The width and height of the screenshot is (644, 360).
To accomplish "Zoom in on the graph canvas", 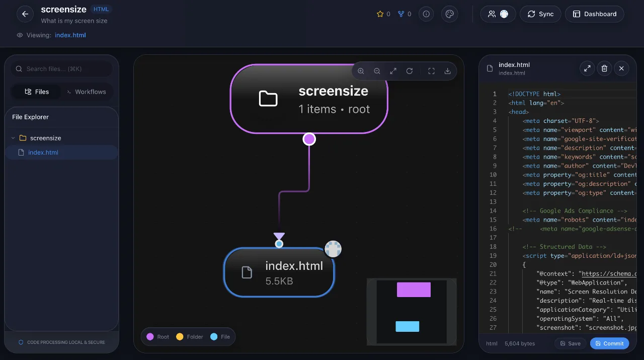I will (x=361, y=71).
